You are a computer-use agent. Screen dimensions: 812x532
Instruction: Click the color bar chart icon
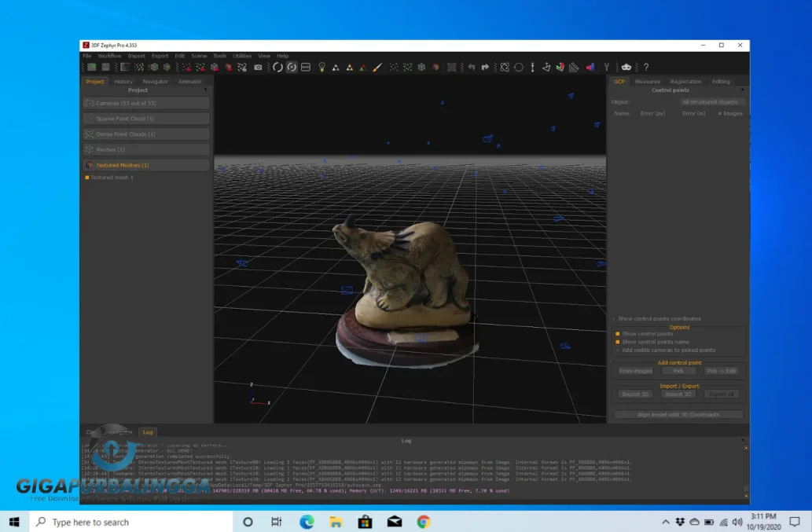pos(590,68)
